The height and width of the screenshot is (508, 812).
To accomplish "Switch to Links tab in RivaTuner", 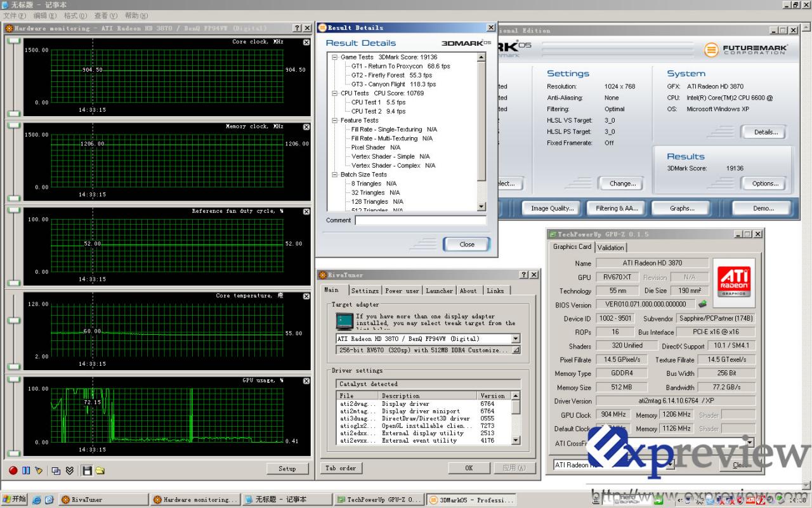I will 495,291.
